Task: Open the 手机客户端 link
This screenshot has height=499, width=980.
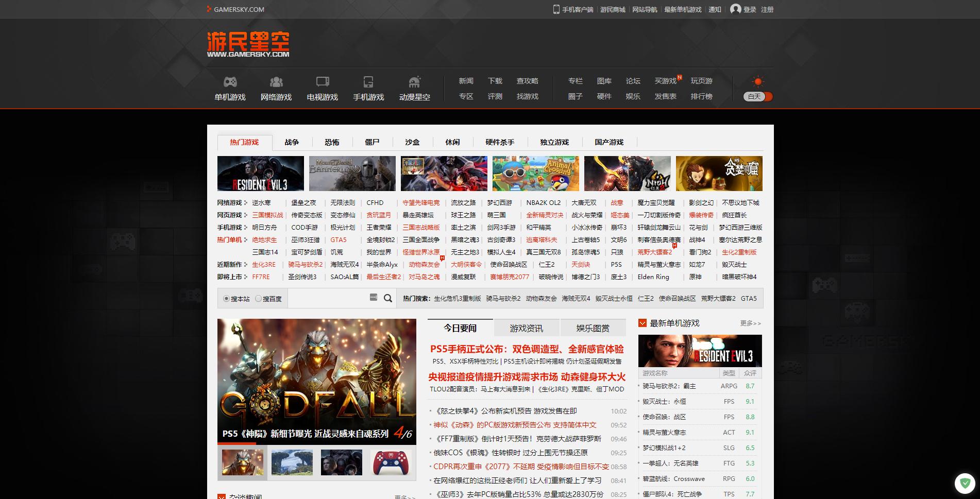Action: coord(578,9)
